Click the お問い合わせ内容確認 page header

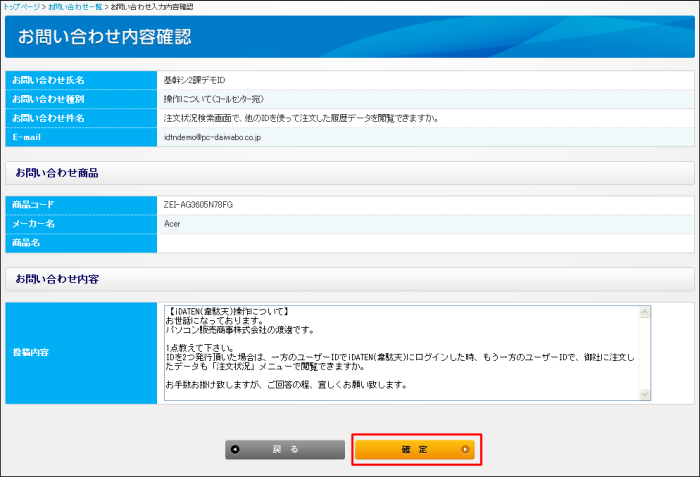tap(105, 37)
